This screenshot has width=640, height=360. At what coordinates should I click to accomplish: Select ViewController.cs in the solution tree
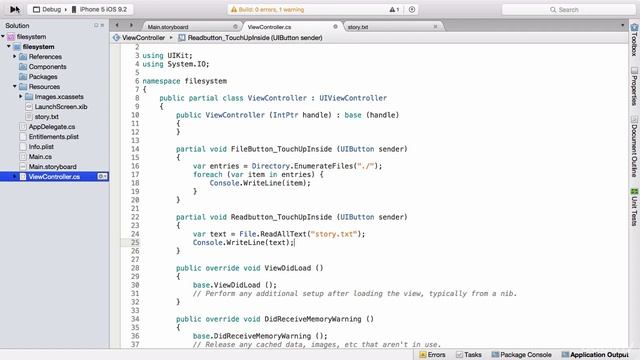(54, 177)
